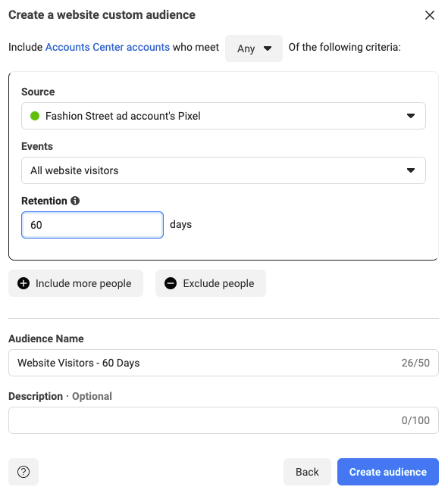Click the plus icon on Include more people
Screen dimensions: 448x490
point(23,283)
